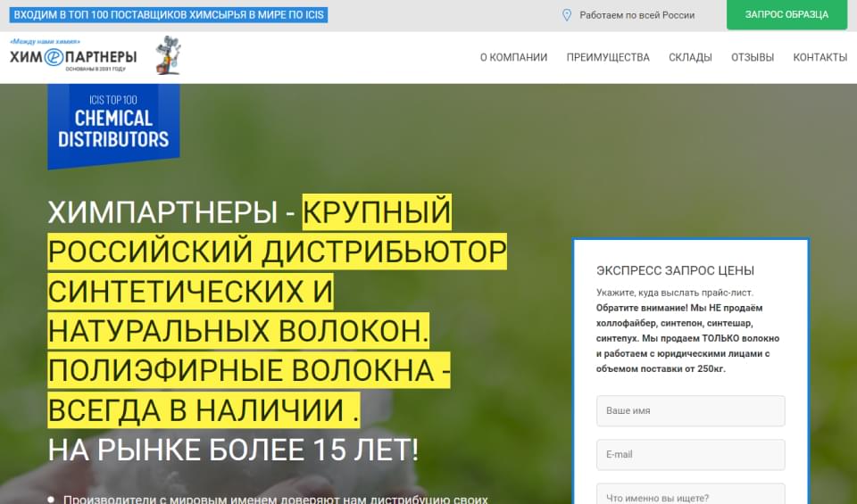Focus the E-mail input field
Viewport: 857px width, 504px height.
691,454
